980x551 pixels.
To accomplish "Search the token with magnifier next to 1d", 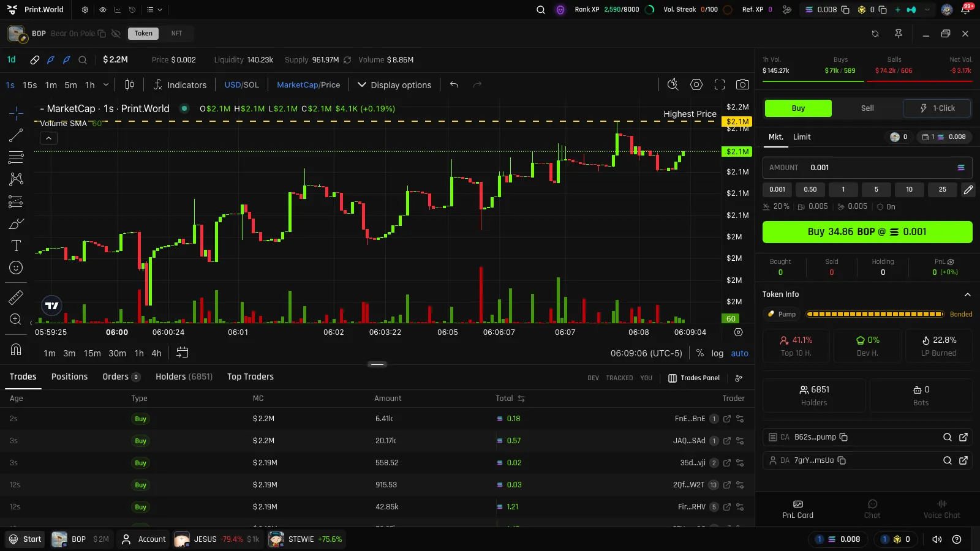I will pos(83,60).
